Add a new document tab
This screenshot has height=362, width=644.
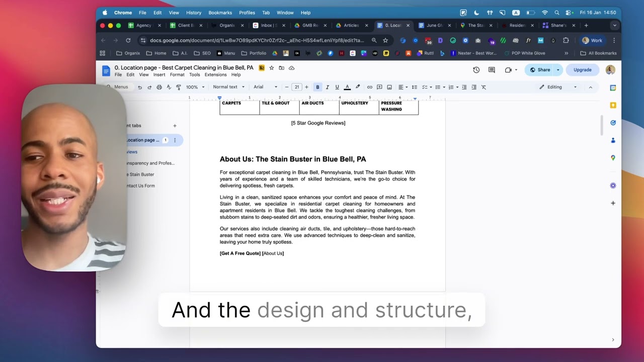[175, 126]
